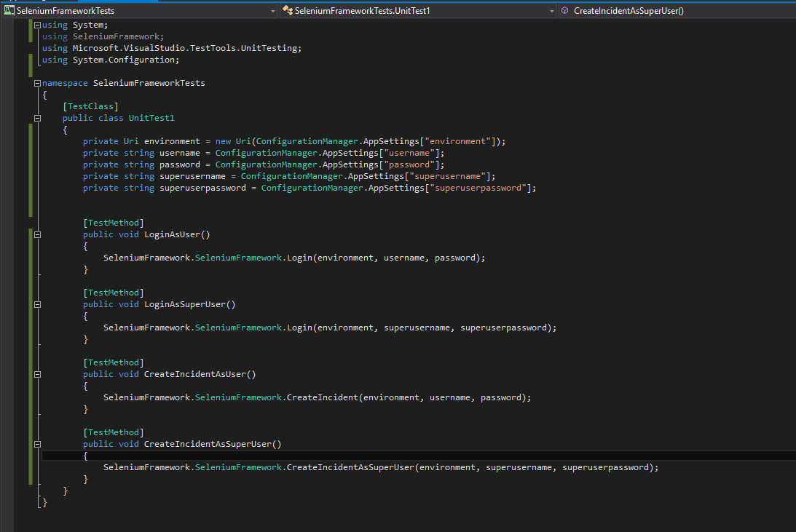Click [TestMethod] above CreateIncidentAsSuperUser
The width and height of the screenshot is (796, 532).
tap(114, 432)
